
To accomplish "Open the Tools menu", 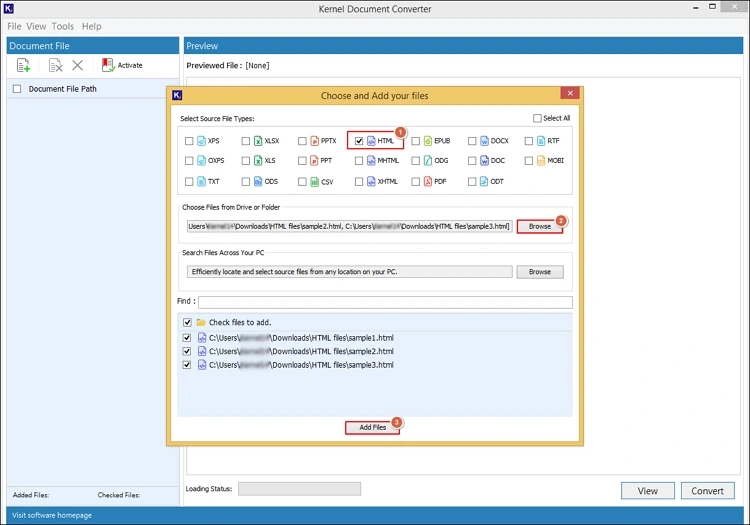I will click(63, 26).
